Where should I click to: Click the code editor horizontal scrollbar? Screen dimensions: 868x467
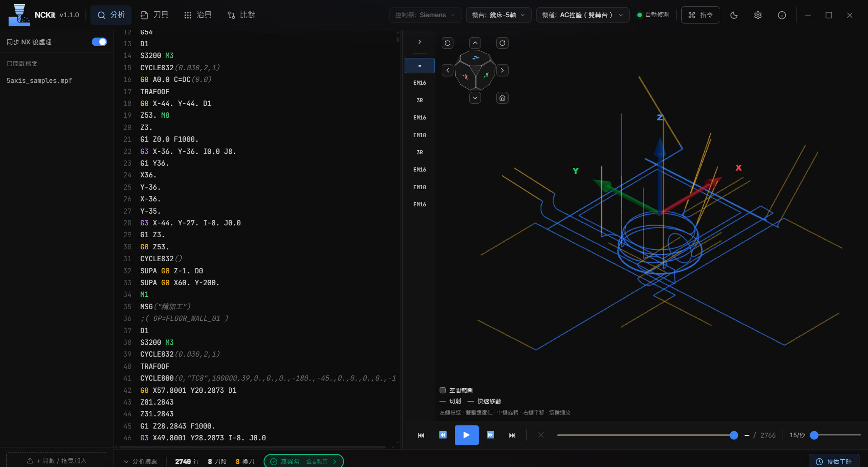click(x=252, y=447)
